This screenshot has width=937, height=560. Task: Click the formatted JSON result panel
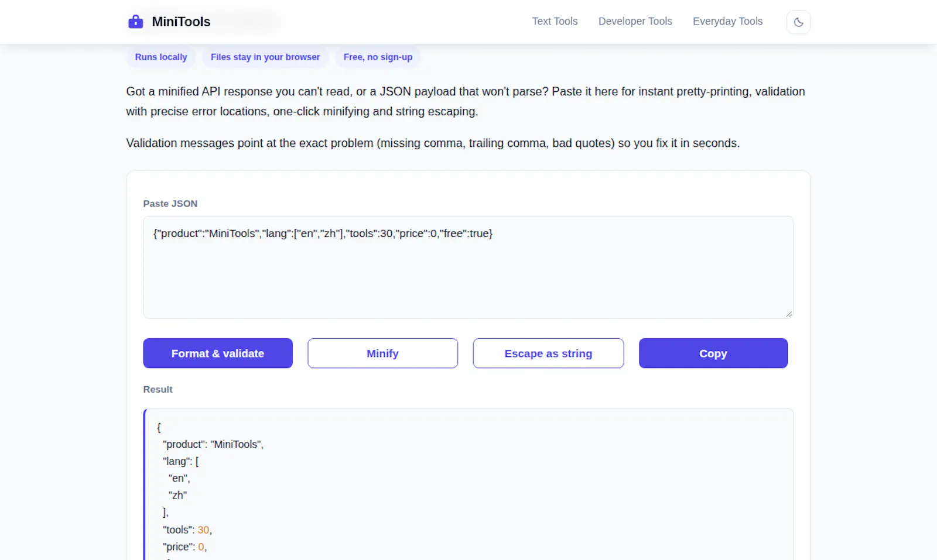coord(468,485)
